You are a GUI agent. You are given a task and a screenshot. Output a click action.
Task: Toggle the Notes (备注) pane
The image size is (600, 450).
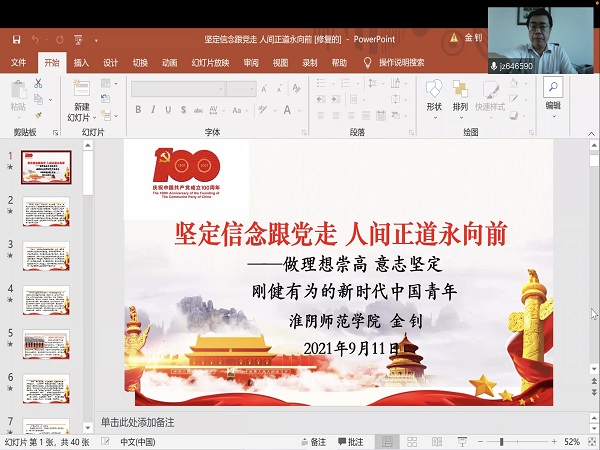pos(313,441)
